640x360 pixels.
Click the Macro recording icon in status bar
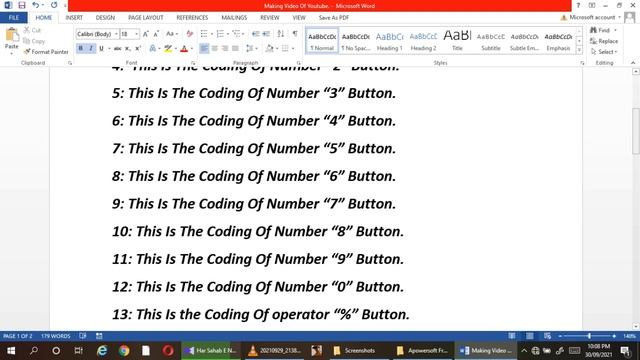(99, 336)
